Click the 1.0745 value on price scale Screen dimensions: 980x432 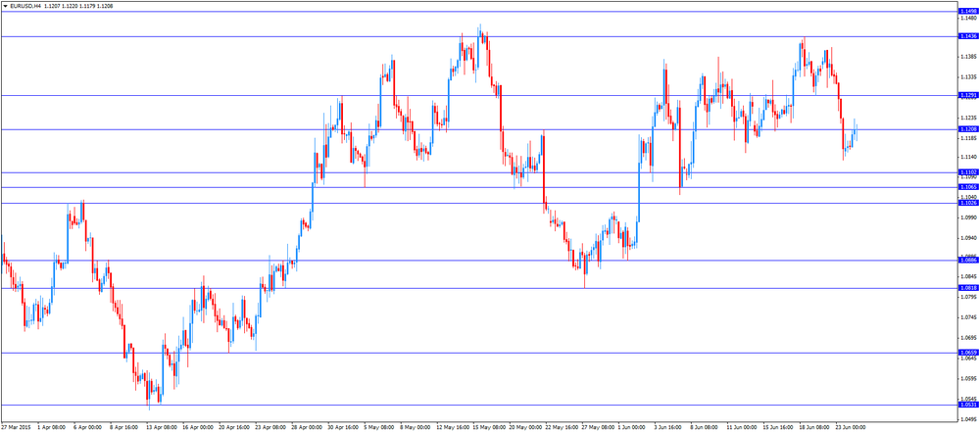point(968,317)
